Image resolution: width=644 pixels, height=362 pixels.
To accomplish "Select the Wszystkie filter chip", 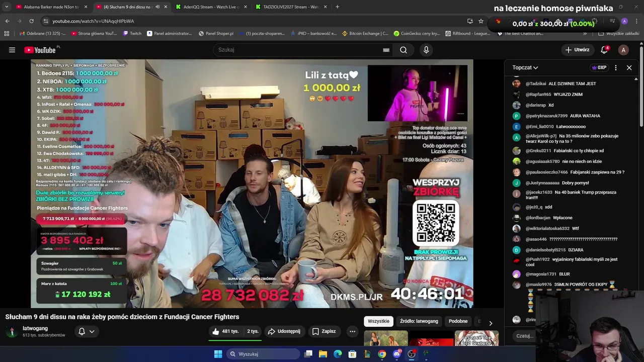I will [378, 321].
